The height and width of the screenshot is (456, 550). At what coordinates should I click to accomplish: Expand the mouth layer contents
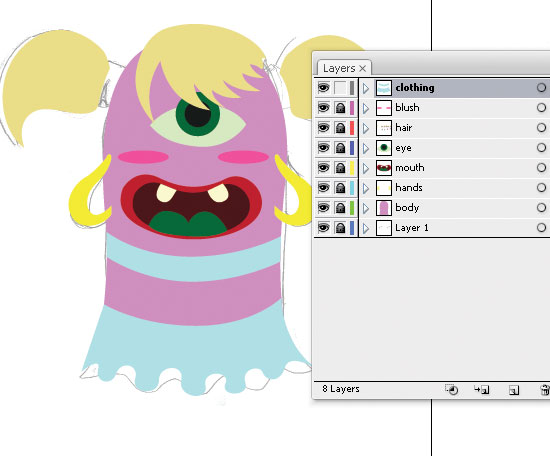click(366, 168)
